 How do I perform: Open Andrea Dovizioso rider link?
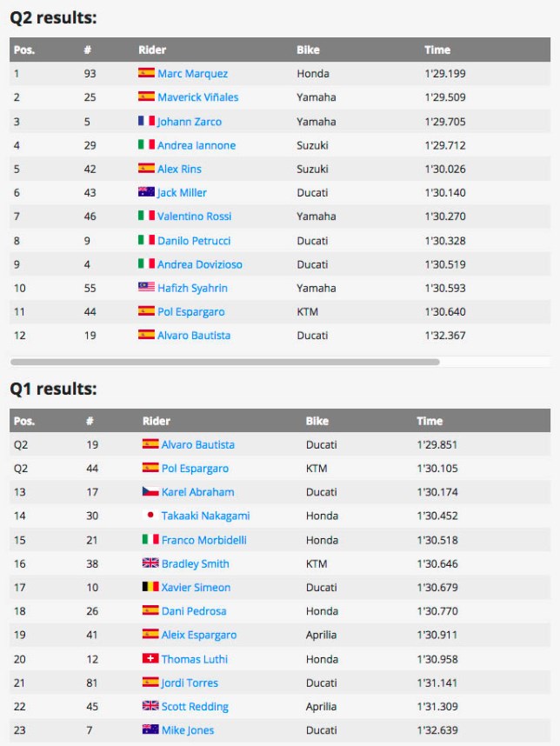tap(200, 264)
